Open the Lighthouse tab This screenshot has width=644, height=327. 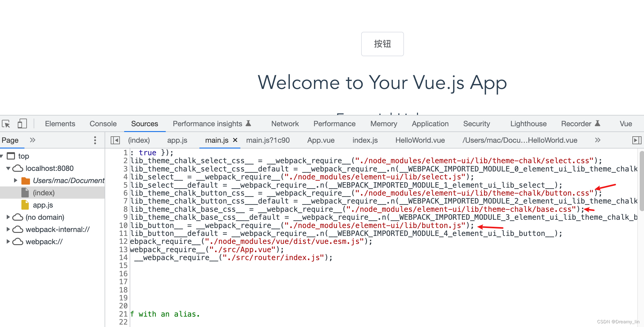pyautogui.click(x=528, y=124)
